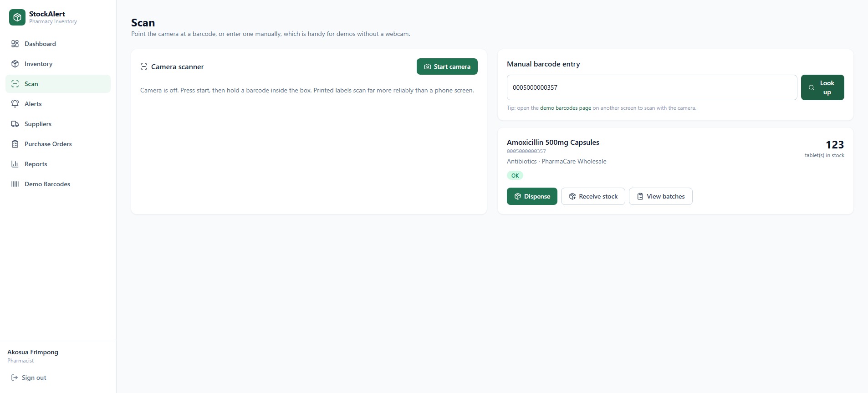Open Purchase Orders from the sidebar

click(58, 144)
